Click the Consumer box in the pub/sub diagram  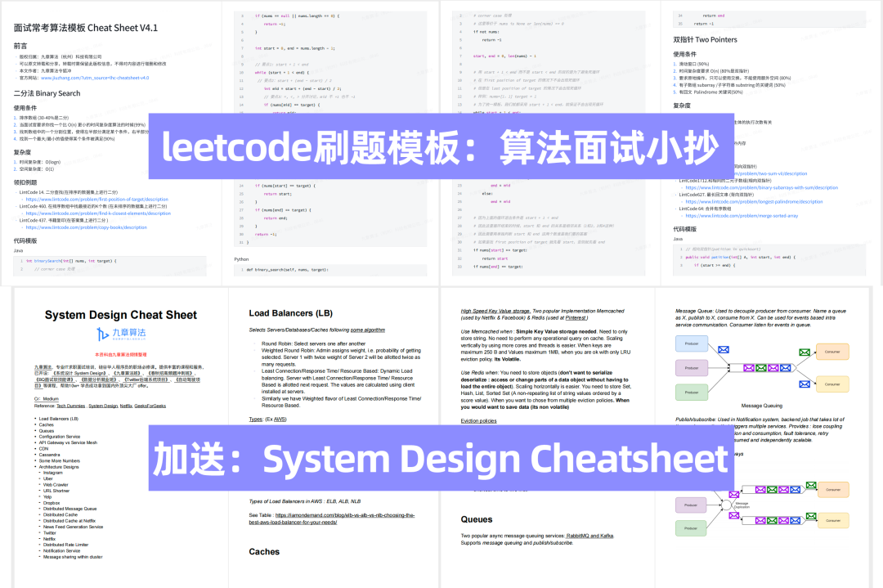click(x=832, y=487)
